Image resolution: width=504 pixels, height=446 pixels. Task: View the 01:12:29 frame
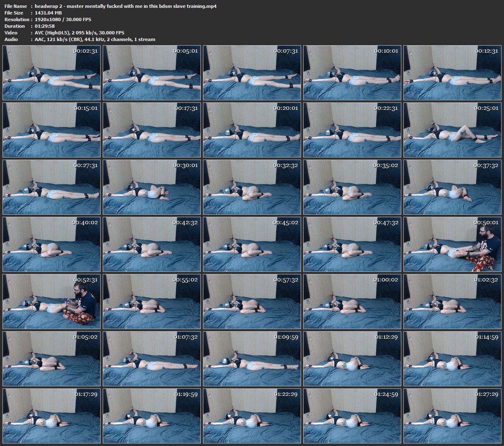(x=352, y=359)
